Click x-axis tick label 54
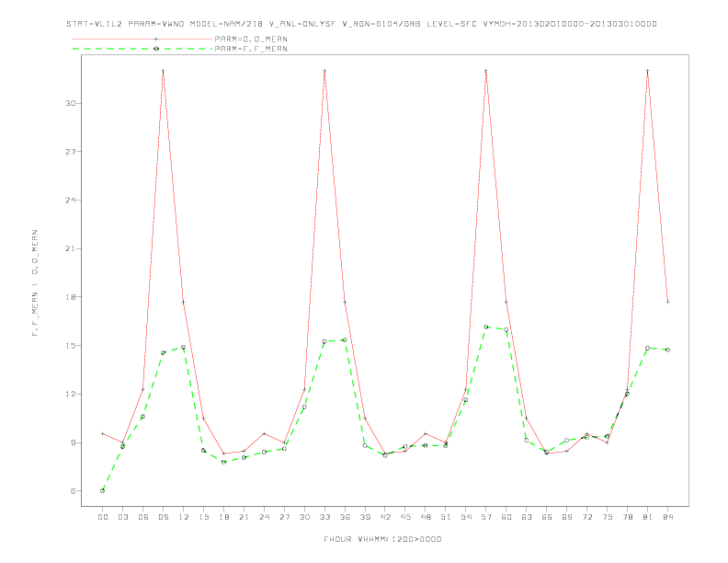 click(x=466, y=517)
